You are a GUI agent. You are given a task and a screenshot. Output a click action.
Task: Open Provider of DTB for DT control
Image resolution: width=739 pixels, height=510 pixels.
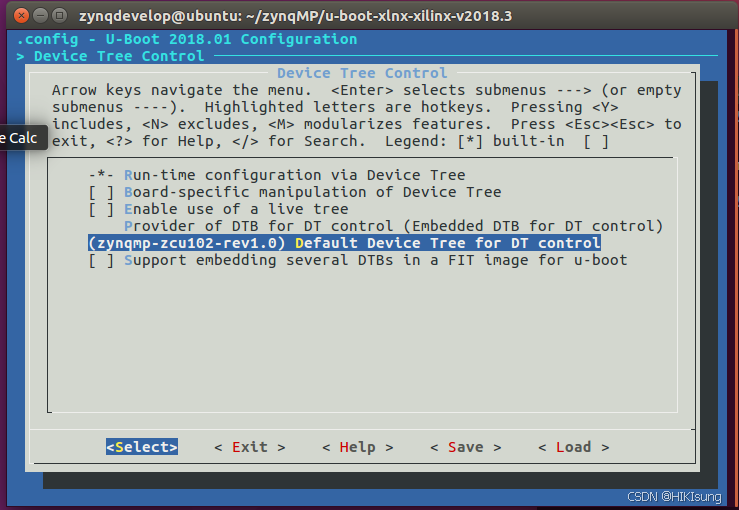tap(394, 226)
